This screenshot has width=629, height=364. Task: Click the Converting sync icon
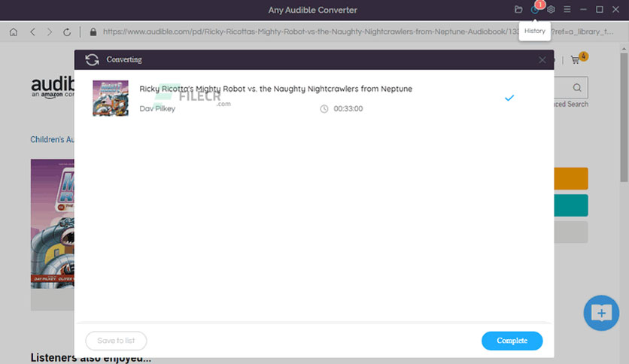[x=92, y=59]
